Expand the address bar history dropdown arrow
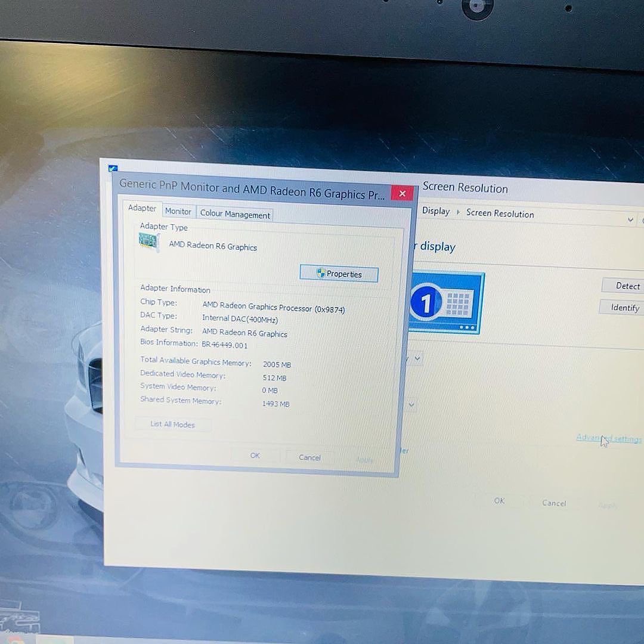 [630, 220]
